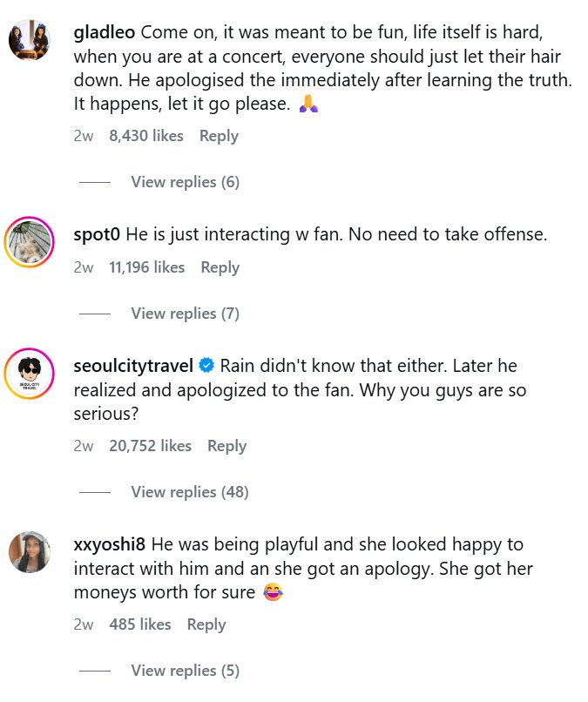Show the 48 replies to seoulcitytravel
The image size is (588, 702).
189,492
